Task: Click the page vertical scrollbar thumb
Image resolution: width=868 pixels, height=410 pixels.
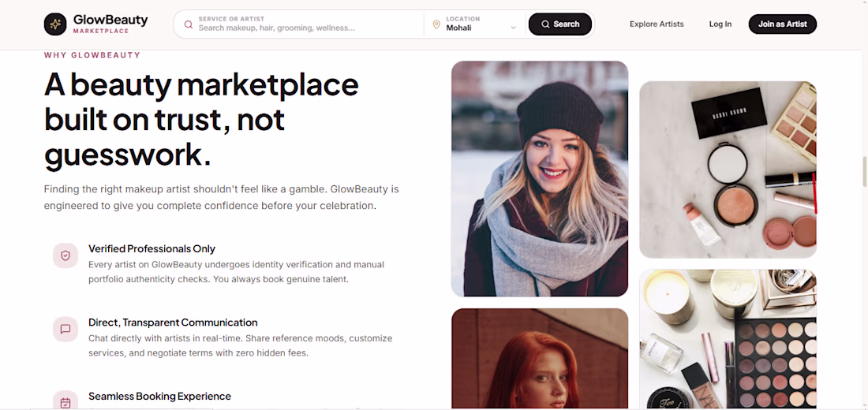Action: click(x=865, y=172)
